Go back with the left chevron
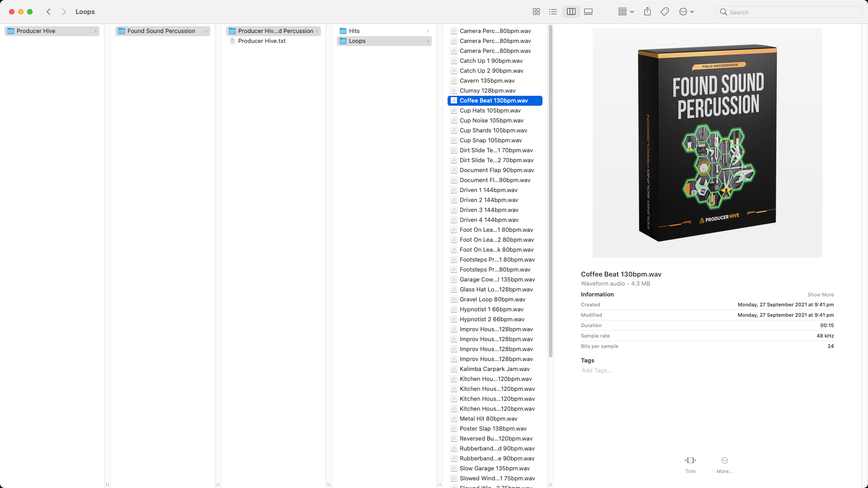Image resolution: width=868 pixels, height=488 pixels. (48, 12)
